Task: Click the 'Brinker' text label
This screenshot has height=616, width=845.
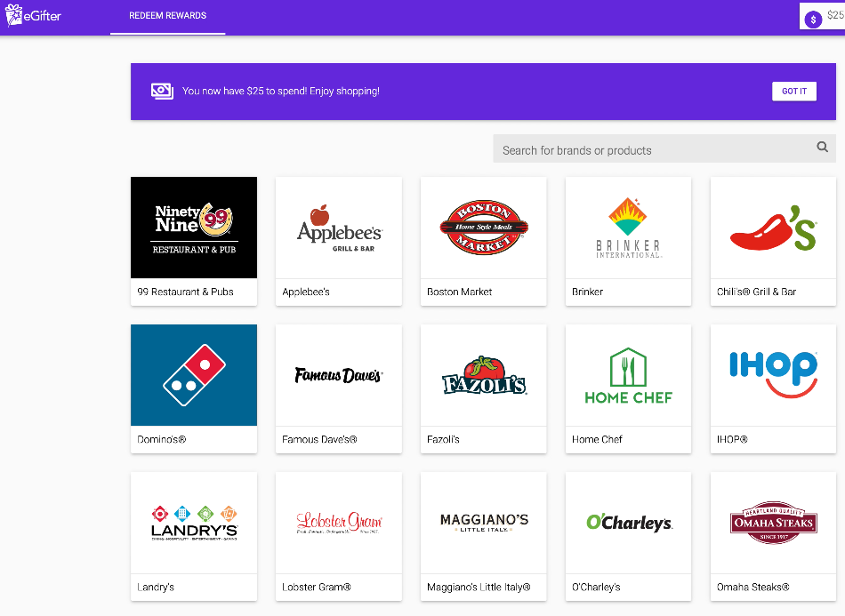Action: pos(587,292)
